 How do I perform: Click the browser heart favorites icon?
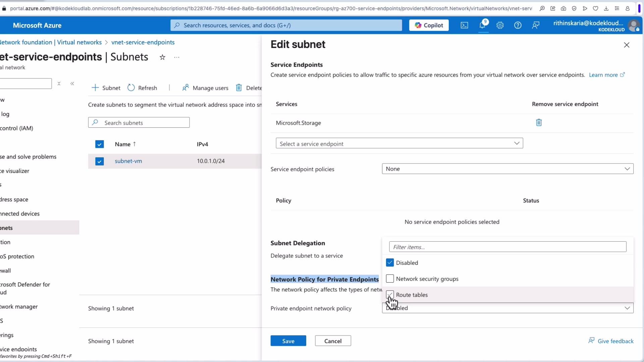click(595, 9)
